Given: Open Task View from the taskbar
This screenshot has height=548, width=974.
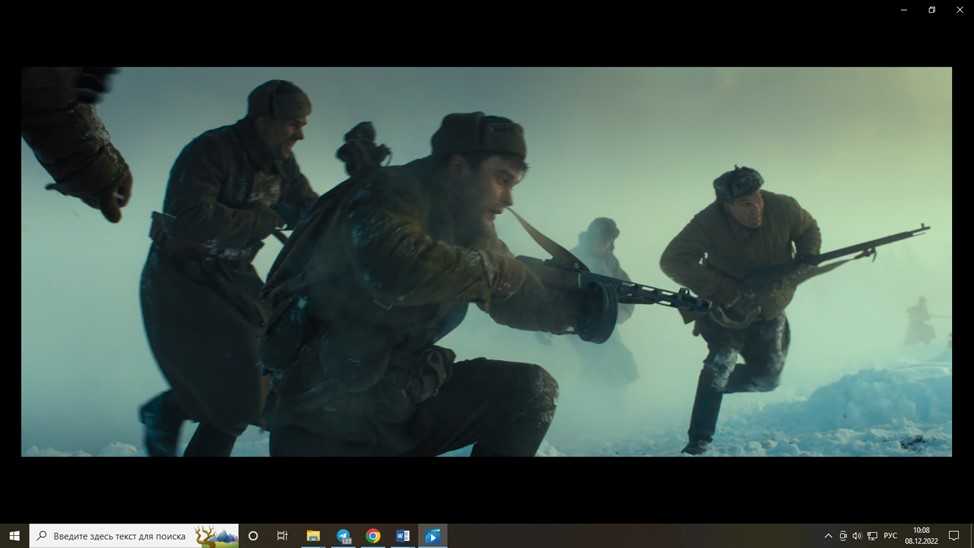Looking at the screenshot, I should [282, 536].
